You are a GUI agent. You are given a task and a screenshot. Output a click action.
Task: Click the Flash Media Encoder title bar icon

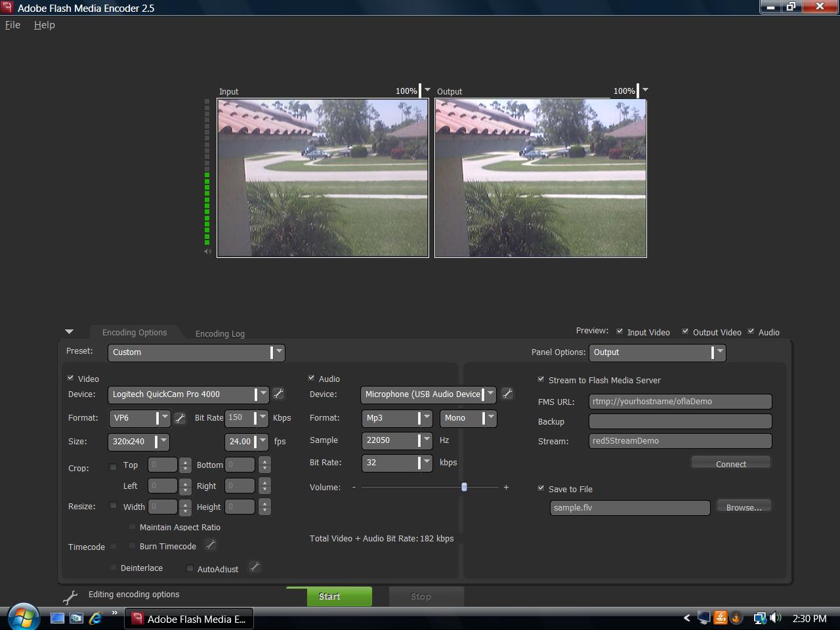tap(7, 8)
